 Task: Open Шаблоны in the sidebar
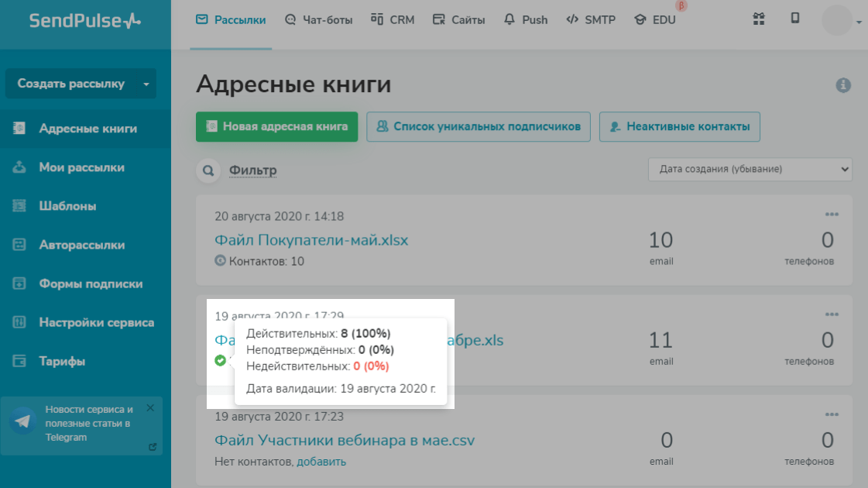point(67,206)
